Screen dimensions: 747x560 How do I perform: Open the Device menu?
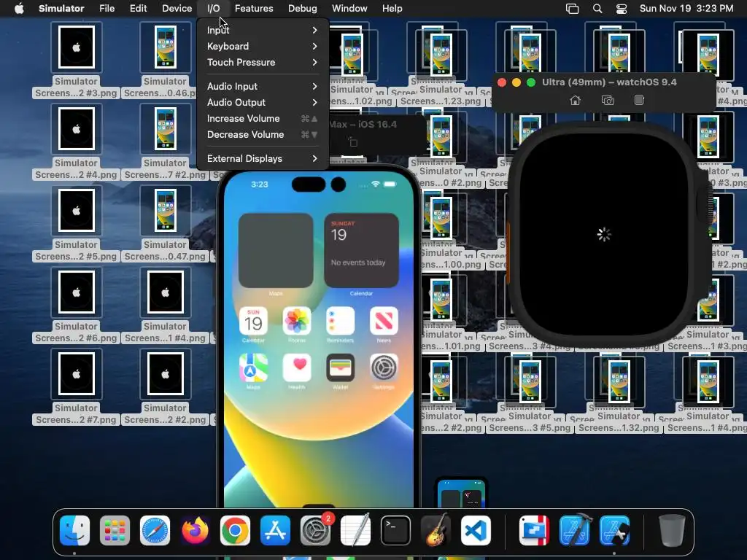[177, 9]
